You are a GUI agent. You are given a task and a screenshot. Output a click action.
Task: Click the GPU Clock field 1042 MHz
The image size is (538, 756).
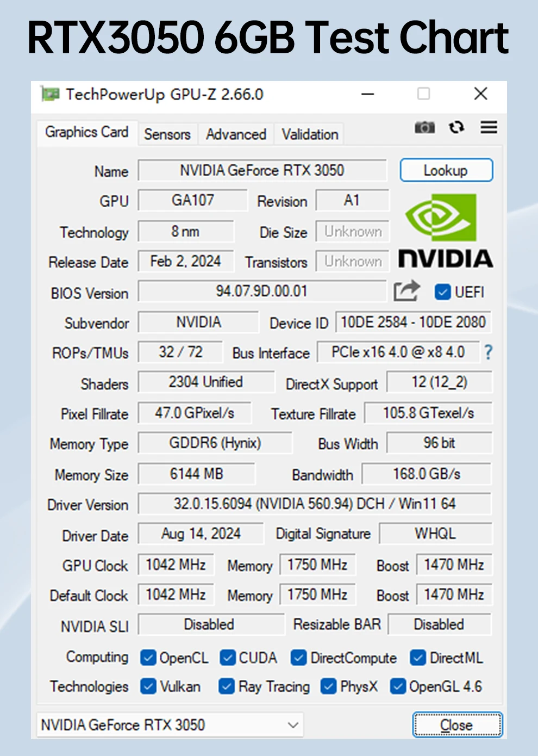[x=176, y=565]
